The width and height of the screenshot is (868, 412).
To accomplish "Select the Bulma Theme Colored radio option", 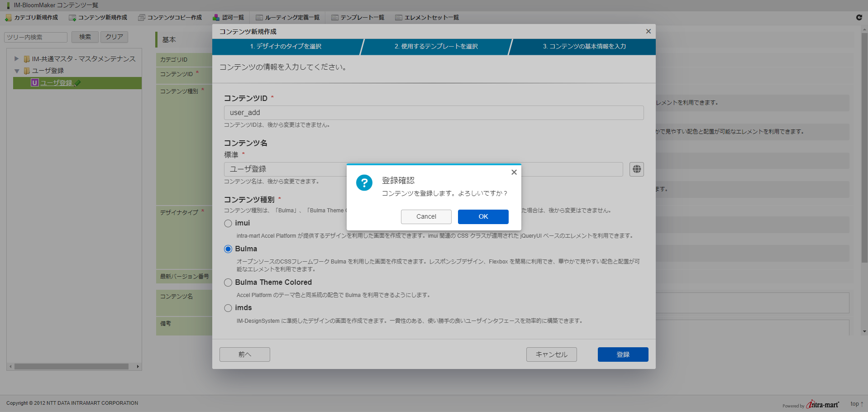I will pos(228,283).
